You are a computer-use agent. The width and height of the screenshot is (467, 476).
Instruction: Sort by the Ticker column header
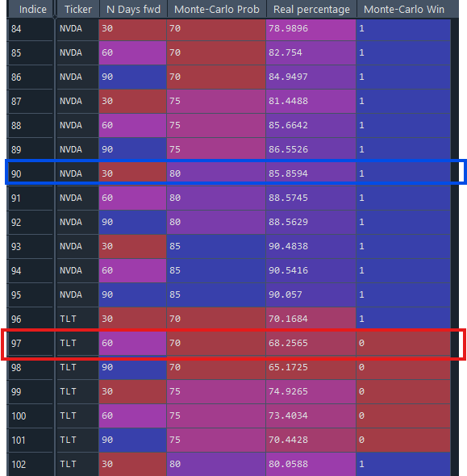pos(77,9)
